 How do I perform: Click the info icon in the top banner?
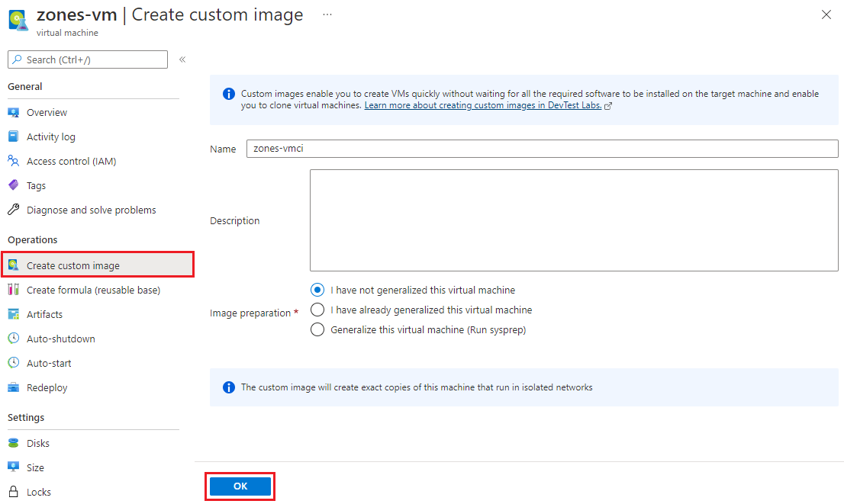[229, 94]
